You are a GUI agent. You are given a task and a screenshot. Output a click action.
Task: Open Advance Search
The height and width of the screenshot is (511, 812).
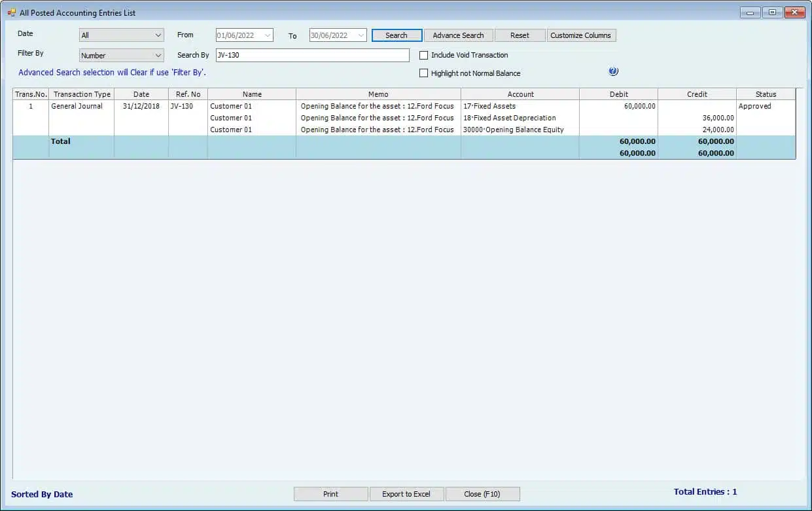coord(458,35)
